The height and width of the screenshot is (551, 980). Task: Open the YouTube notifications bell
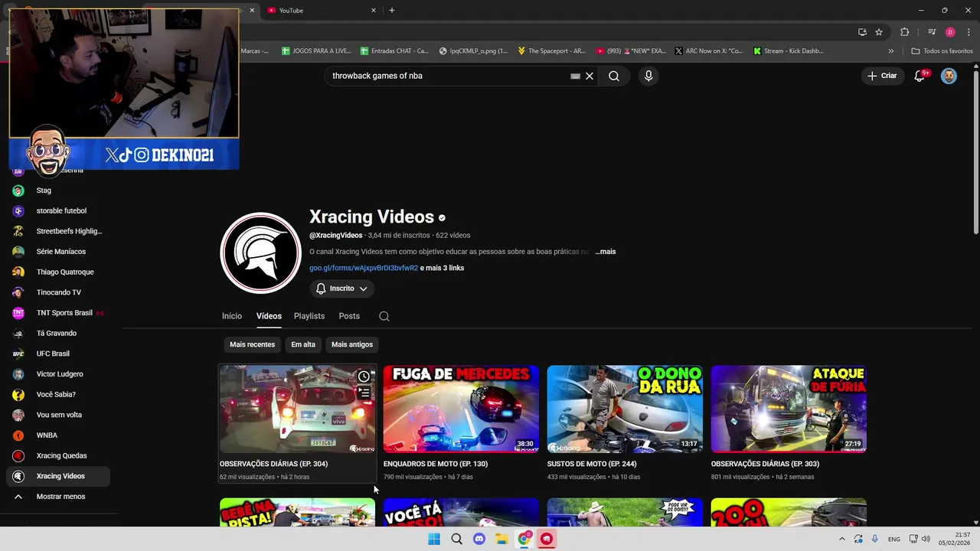tap(920, 76)
